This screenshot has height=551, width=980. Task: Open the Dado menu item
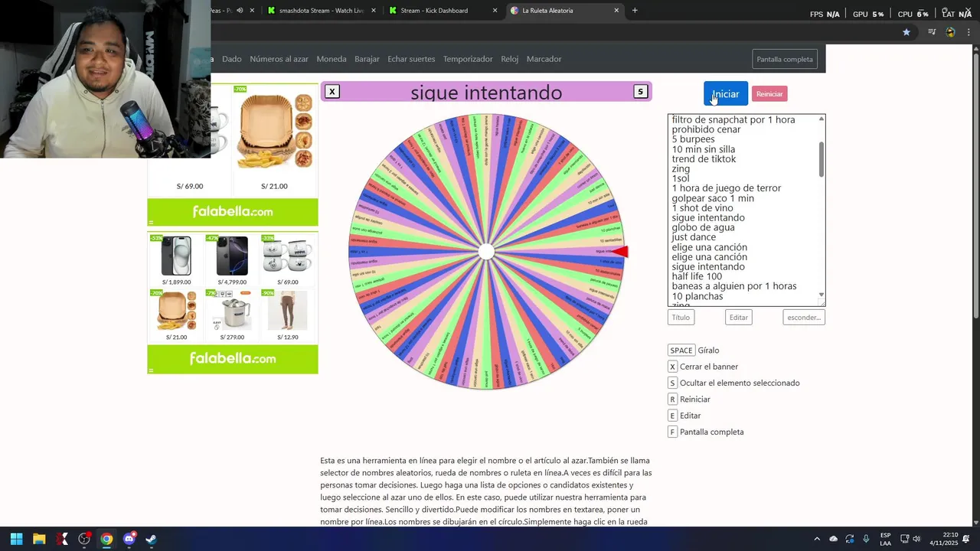pos(232,59)
